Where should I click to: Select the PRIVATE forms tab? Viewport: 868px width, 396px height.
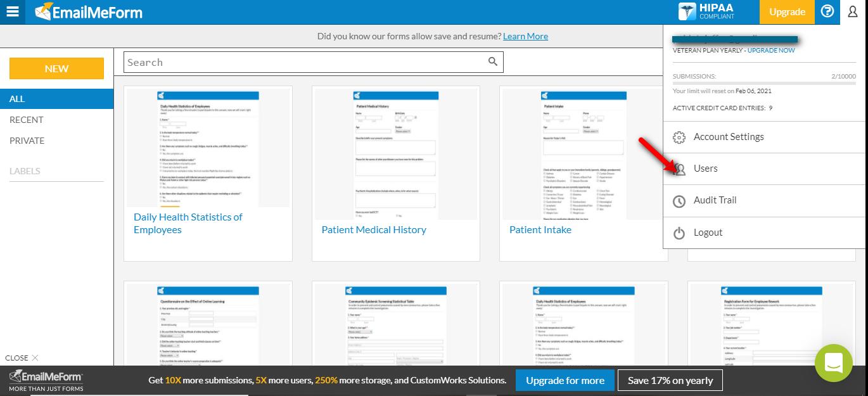pyautogui.click(x=27, y=141)
